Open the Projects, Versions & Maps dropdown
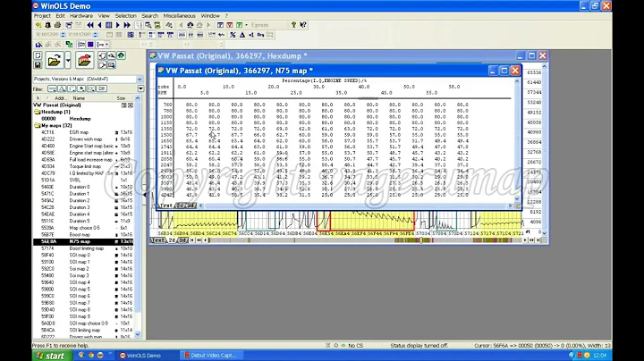Viewport: 644px width, 361px height. [140, 79]
